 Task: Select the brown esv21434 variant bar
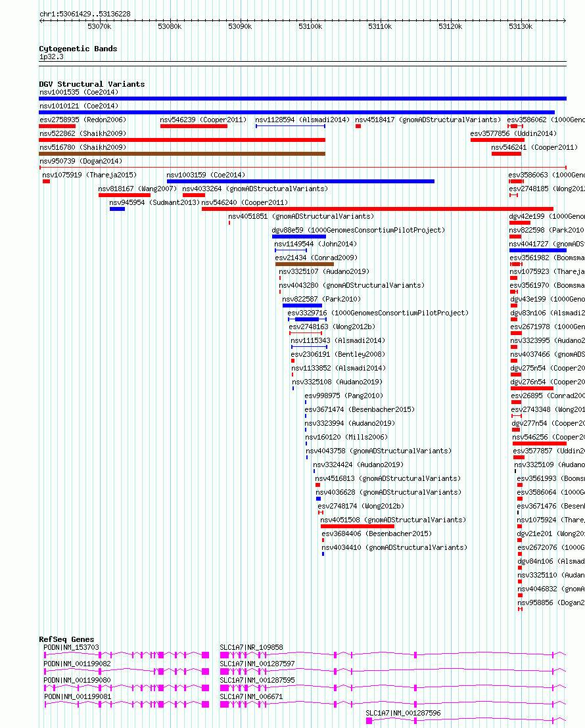305,264
